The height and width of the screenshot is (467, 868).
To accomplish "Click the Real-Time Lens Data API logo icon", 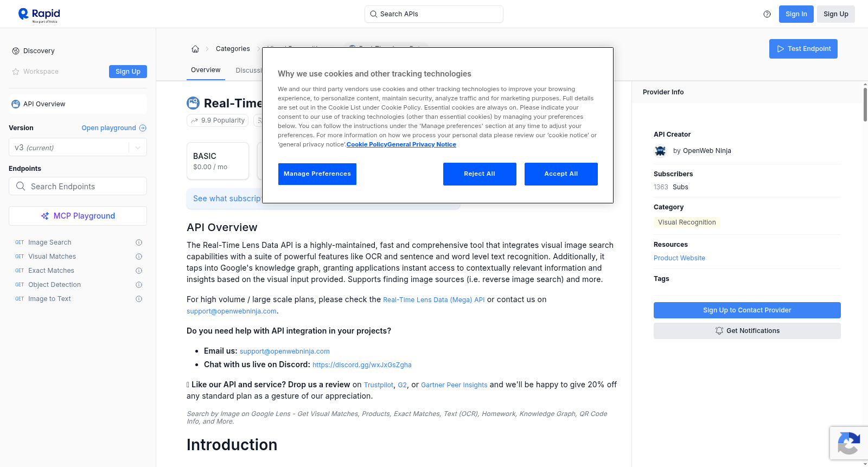I will point(193,103).
